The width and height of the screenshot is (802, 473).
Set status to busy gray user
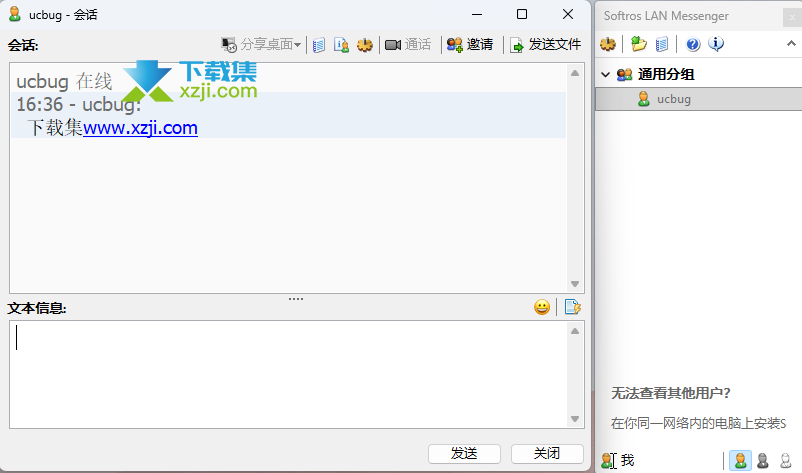763,460
